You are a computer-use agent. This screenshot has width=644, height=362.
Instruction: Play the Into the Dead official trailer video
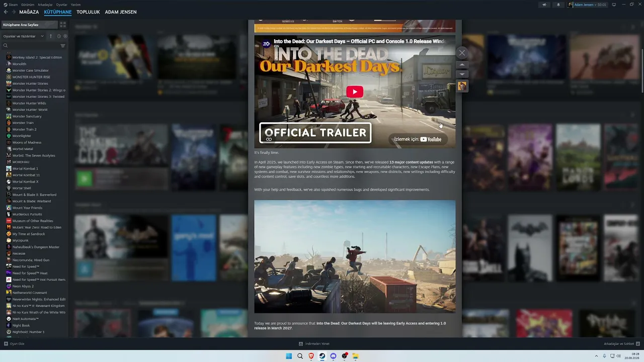click(355, 92)
